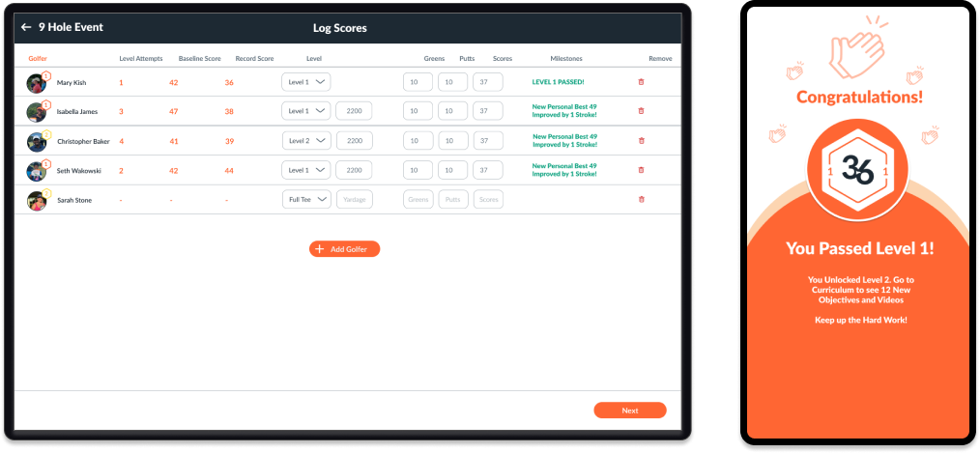Select the name Isabella James
This screenshot has width=980, height=453.
[77, 112]
